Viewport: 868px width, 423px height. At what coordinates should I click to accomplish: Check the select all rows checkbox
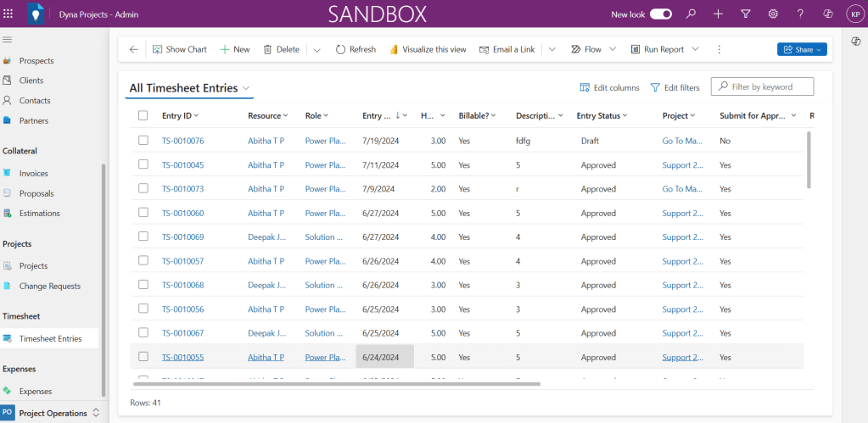point(143,115)
